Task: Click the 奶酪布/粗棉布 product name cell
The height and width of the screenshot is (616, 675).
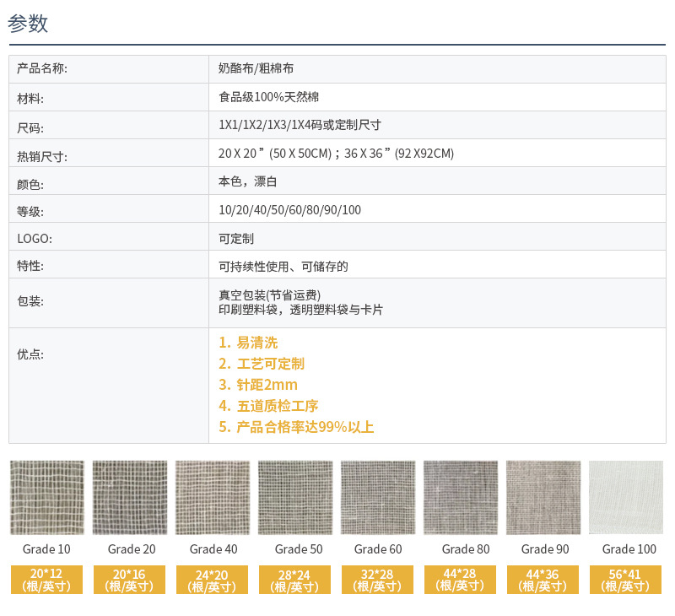Action: pos(256,68)
